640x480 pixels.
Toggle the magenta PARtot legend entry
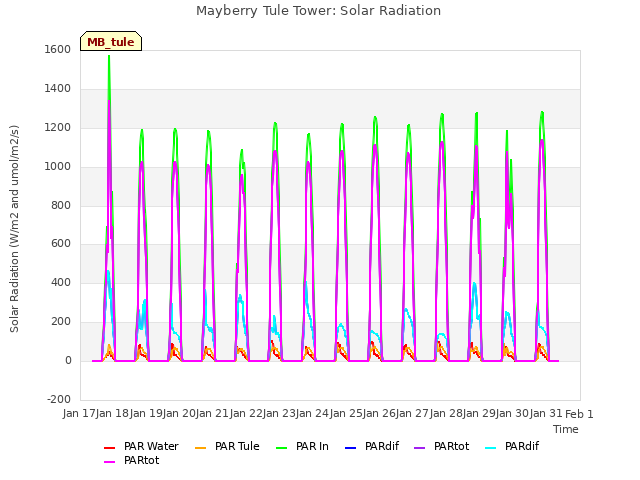coord(131,460)
